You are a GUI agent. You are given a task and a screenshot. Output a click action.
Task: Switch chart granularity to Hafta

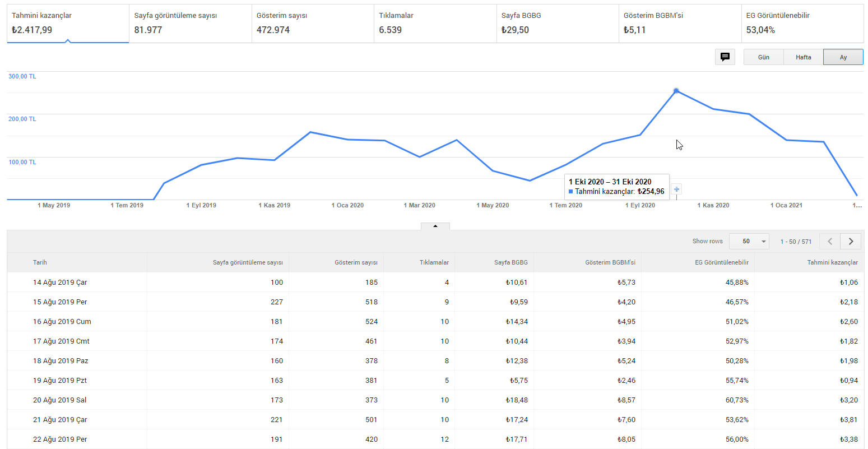(x=803, y=57)
